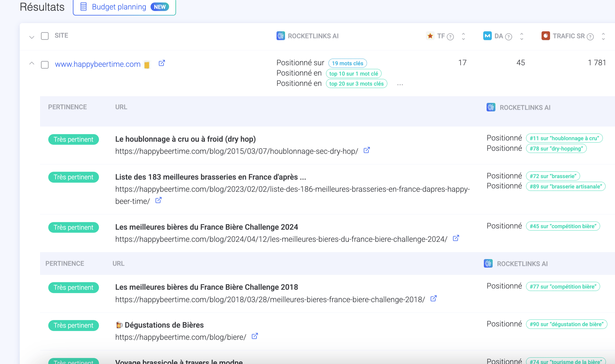The height and width of the screenshot is (364, 615).
Task: Click the #89 sur "brasserie artisanale" tag
Action: (x=566, y=187)
